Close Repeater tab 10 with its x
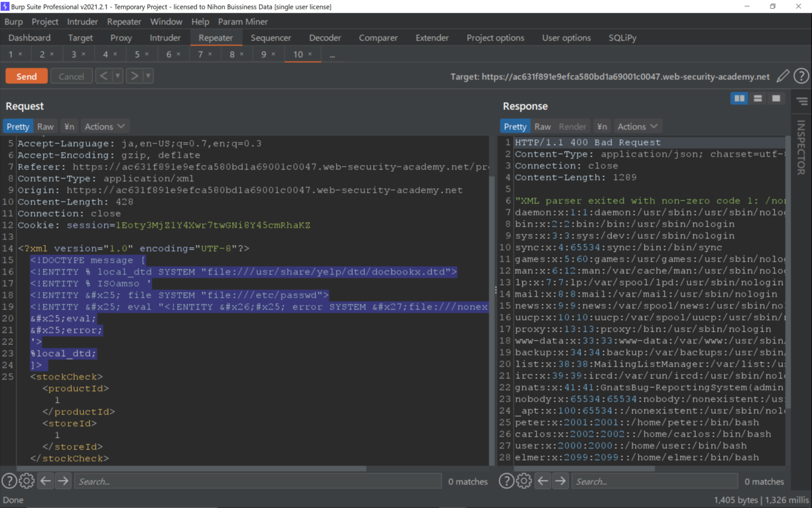This screenshot has width=812, height=508. (310, 54)
